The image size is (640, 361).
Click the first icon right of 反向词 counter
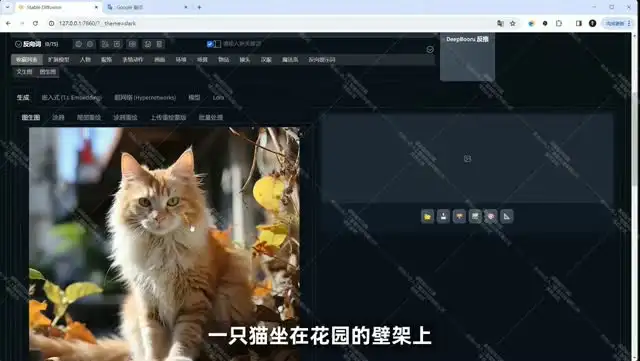pos(78,44)
